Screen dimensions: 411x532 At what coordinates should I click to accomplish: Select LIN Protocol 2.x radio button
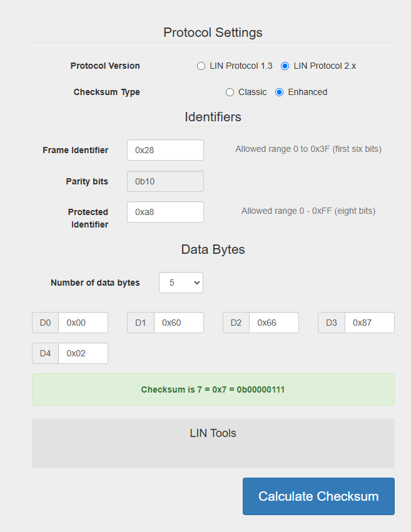click(285, 66)
